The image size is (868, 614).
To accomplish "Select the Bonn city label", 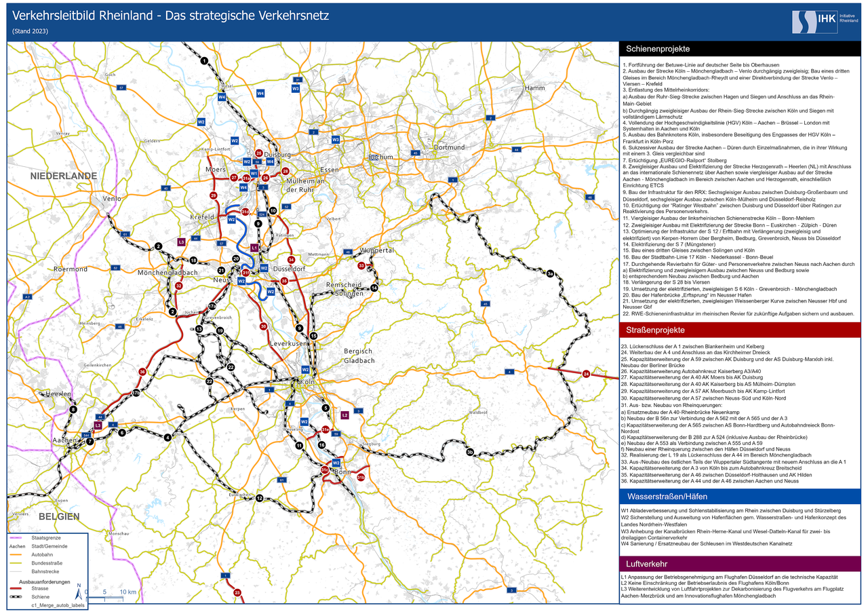I will [342, 472].
